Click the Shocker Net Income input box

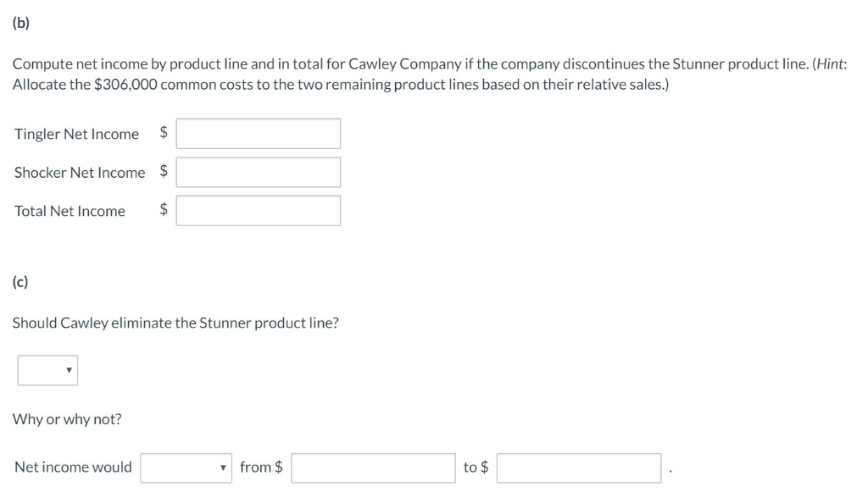259,172
